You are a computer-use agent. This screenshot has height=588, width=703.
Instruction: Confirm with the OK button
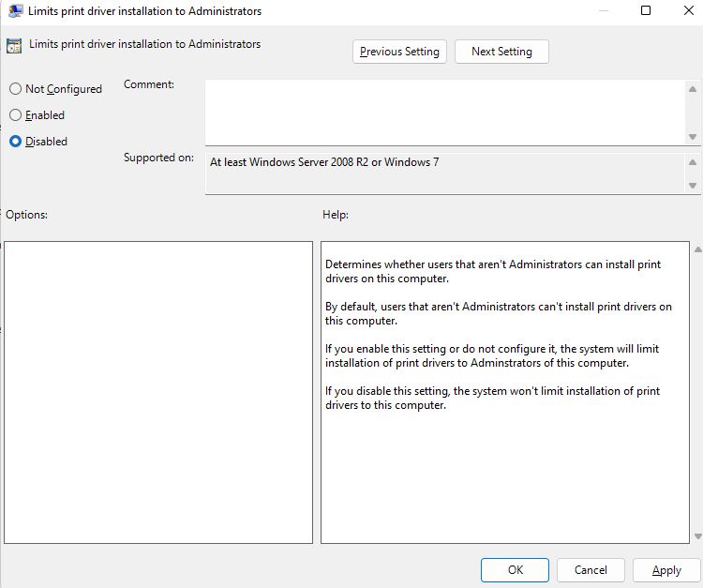click(x=515, y=570)
